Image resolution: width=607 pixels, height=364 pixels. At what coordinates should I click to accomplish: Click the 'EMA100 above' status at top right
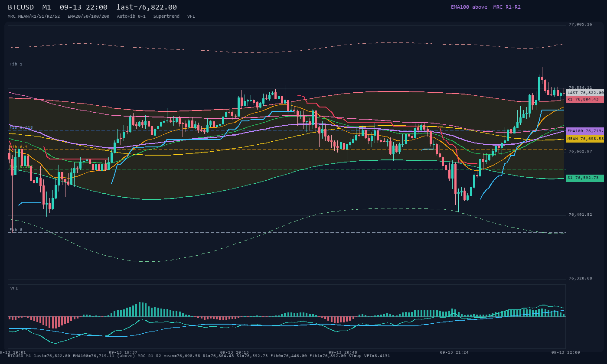pyautogui.click(x=469, y=7)
